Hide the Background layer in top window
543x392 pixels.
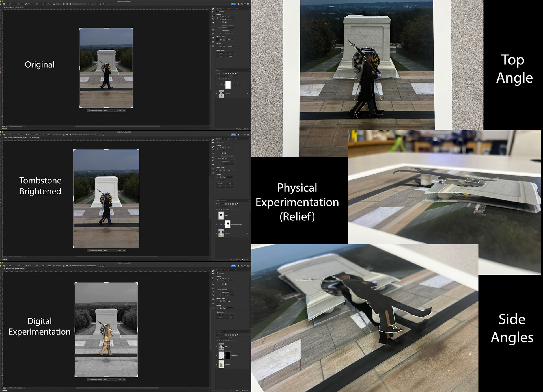coord(217,94)
